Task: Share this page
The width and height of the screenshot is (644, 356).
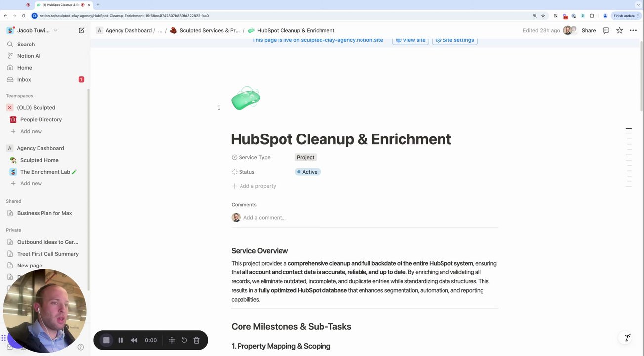Action: 588,30
